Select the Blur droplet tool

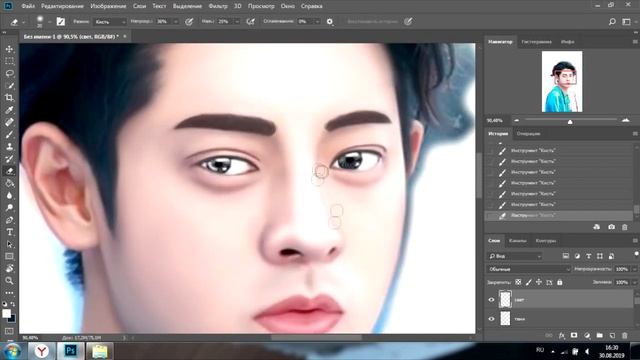9,196
